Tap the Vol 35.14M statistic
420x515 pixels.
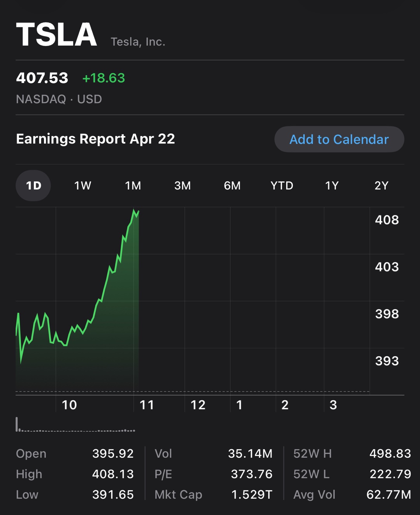(x=213, y=454)
